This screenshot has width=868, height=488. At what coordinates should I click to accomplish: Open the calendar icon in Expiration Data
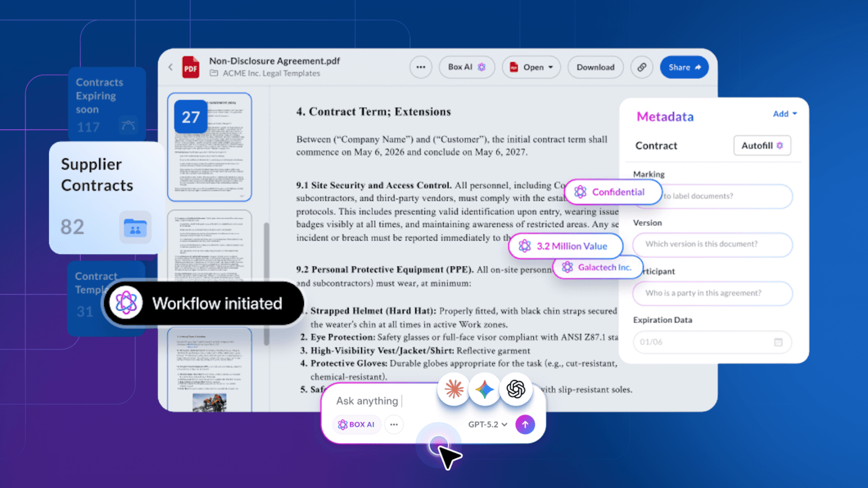(x=778, y=342)
